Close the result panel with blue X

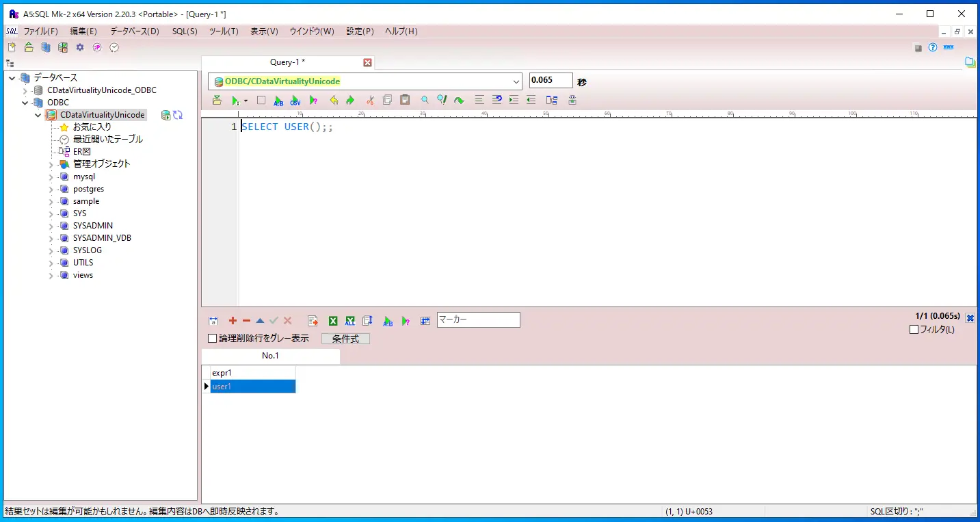pos(970,317)
